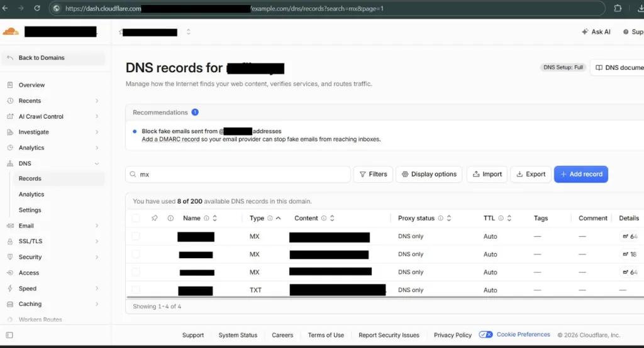
Task: Select the TXT record checkbox
Action: pos(136,290)
